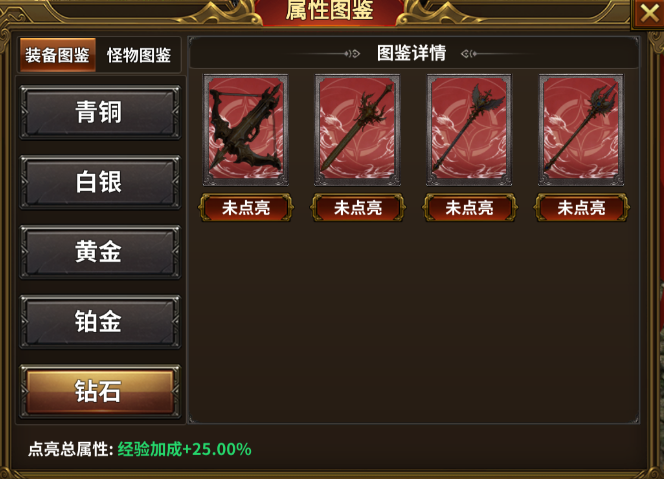The width and height of the screenshot is (664, 479).
Task: Select the highlighted 钻石 tier category
Action: coord(100,391)
